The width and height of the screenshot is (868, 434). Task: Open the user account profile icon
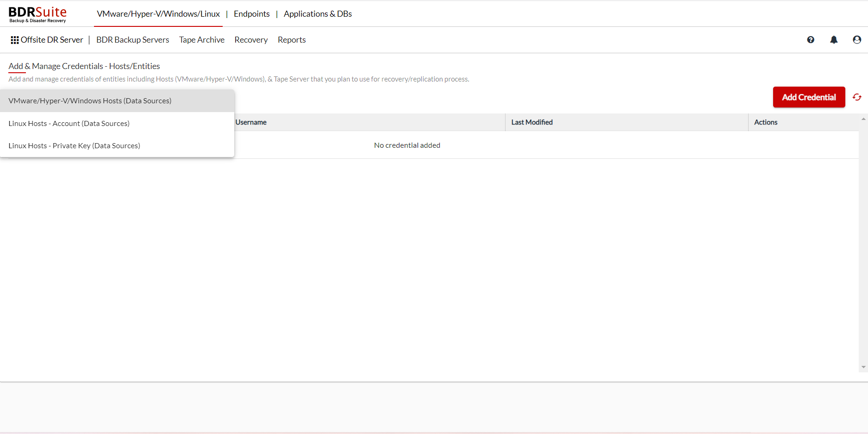coord(857,40)
